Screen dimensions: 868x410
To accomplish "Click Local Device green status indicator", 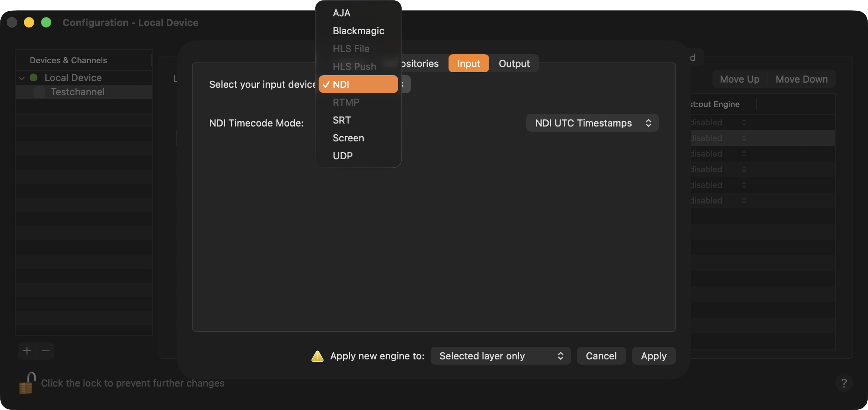I will (33, 77).
